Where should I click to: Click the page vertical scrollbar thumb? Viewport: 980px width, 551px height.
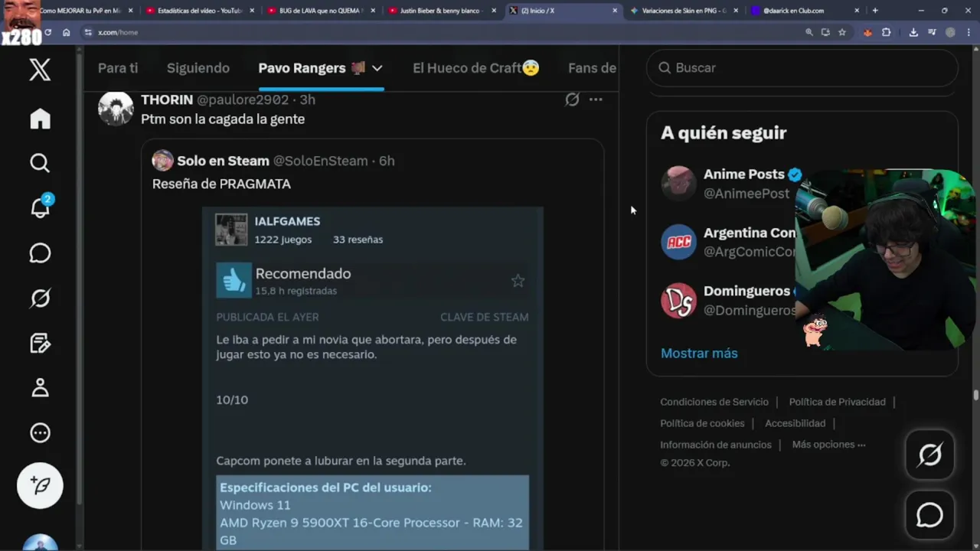pos(976,395)
